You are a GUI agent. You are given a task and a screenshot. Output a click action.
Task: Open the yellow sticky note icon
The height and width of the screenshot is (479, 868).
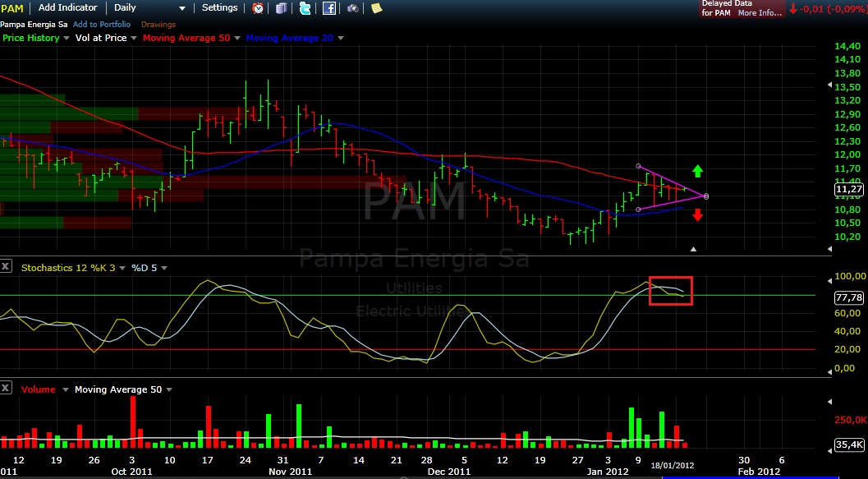tap(376, 7)
